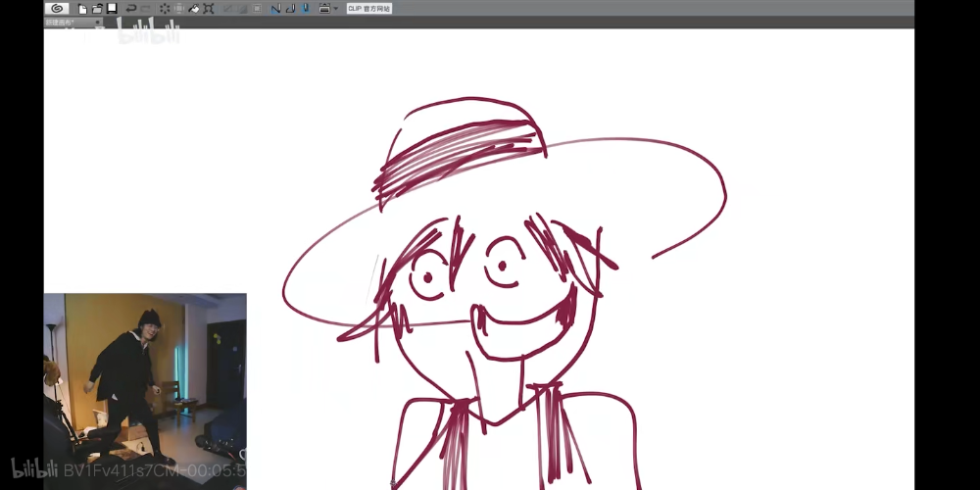Open Clip Studio launcher icon
This screenshot has height=490, width=980.
coord(57,9)
